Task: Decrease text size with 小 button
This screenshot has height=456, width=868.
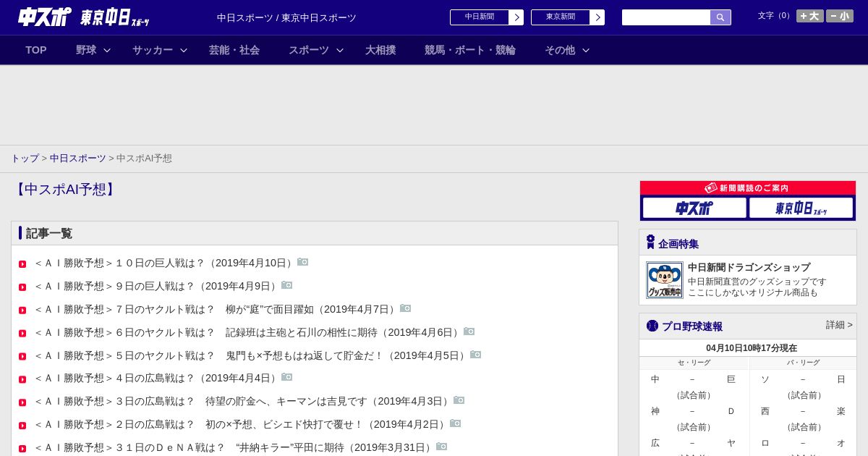Action: (840, 16)
